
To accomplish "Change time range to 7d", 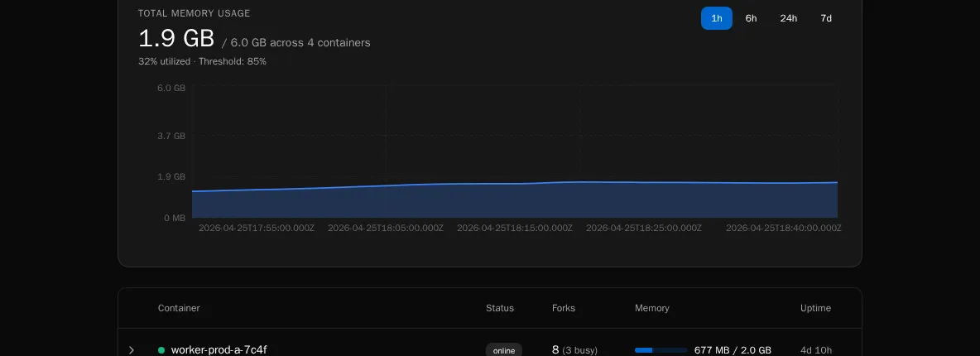I will [x=825, y=18].
